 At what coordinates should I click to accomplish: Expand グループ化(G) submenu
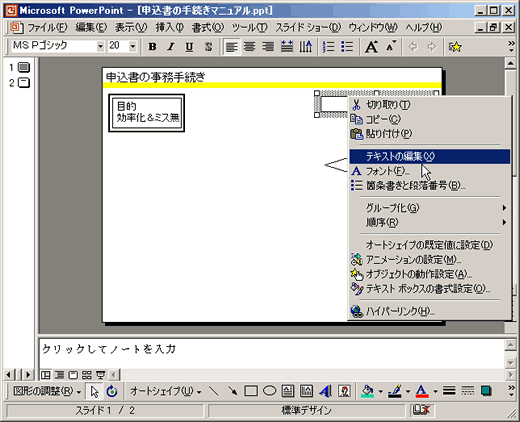pyautogui.click(x=430, y=208)
